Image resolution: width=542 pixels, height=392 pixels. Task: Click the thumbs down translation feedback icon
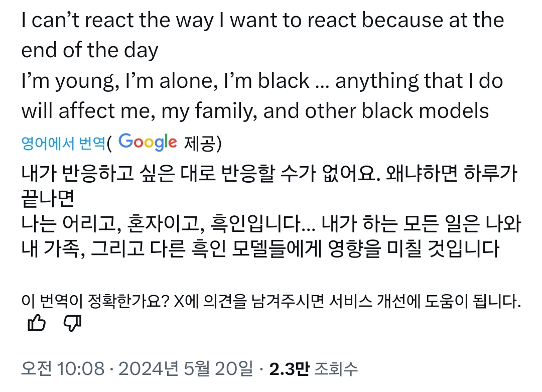[72, 324]
